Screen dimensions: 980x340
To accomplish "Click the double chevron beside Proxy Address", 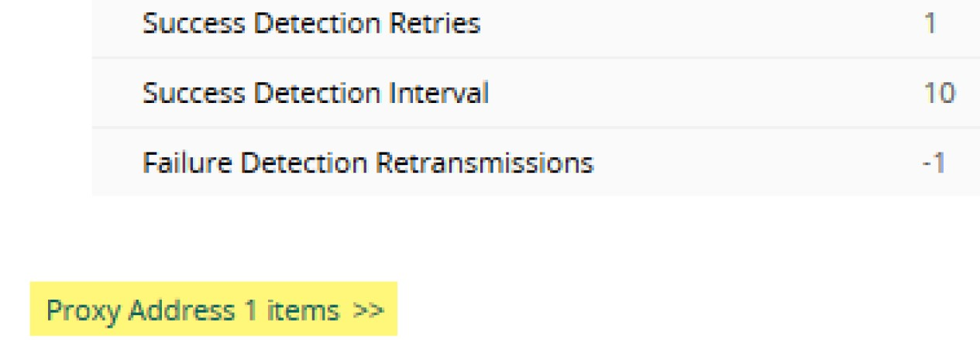I will [368, 311].
